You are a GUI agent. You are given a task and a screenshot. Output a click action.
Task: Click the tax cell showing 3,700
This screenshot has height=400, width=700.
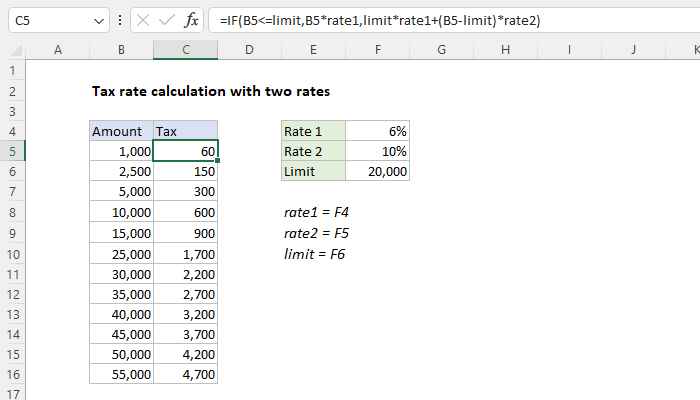click(186, 334)
